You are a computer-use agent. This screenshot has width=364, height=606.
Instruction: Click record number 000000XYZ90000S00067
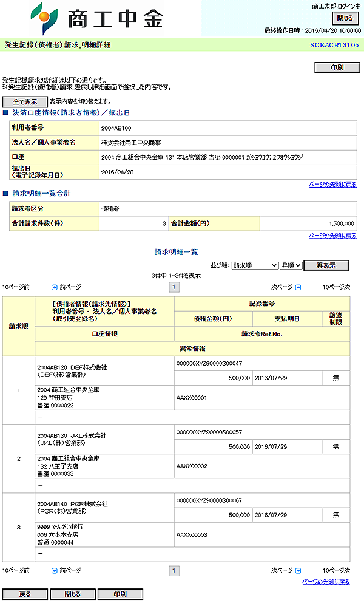click(x=209, y=501)
